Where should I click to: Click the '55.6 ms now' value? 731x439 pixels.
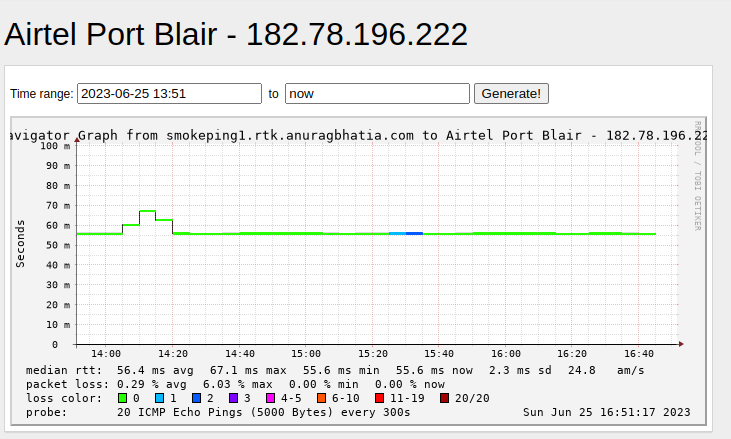(434, 370)
